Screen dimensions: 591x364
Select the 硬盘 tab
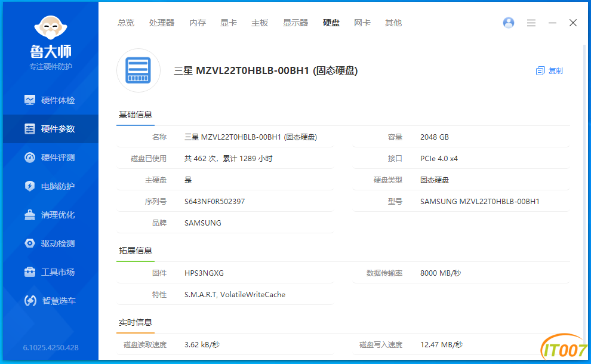pos(331,23)
